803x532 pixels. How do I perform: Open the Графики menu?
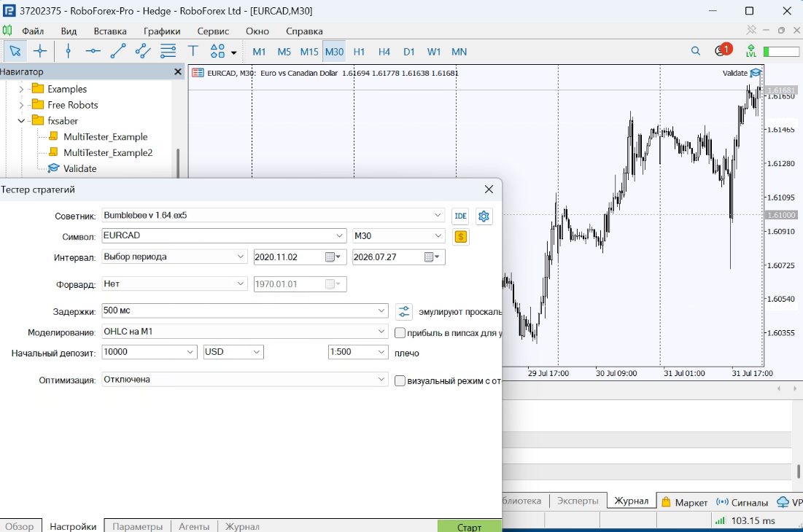tap(162, 31)
